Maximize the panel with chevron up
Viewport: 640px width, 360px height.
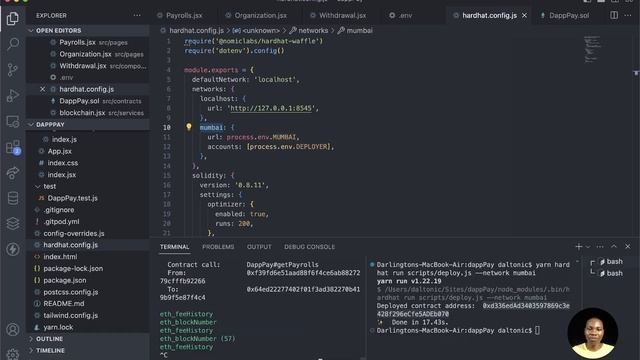pyautogui.click(x=614, y=247)
